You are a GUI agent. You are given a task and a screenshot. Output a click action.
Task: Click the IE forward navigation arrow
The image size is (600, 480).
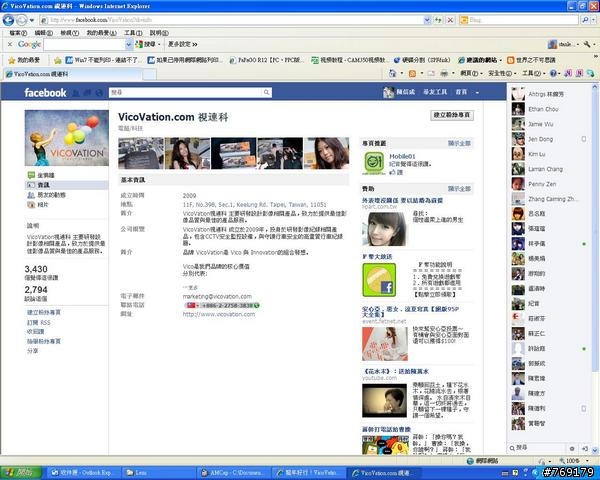(x=22, y=20)
